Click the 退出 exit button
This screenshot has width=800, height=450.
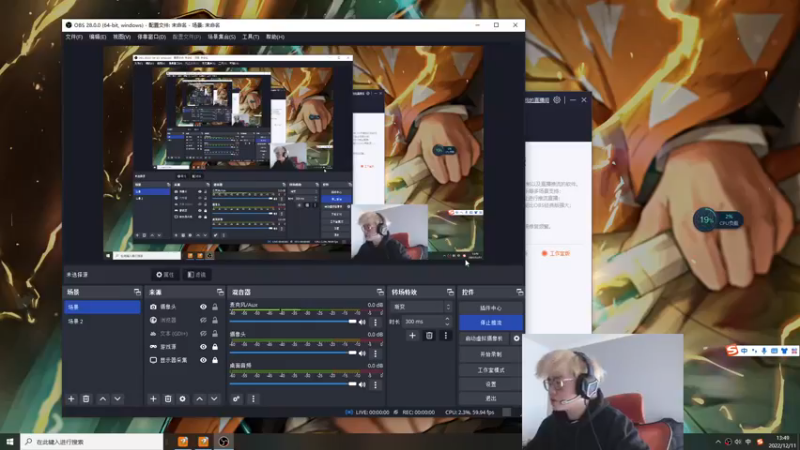point(491,398)
